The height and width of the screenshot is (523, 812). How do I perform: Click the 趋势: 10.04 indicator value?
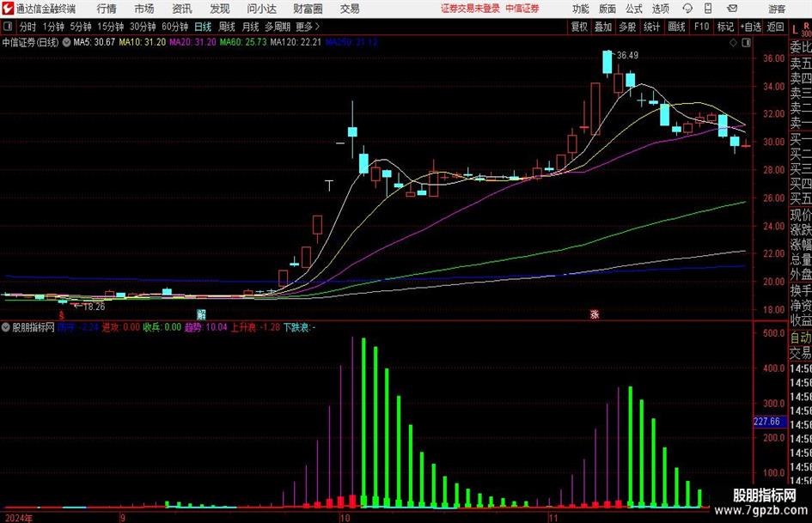coord(205,327)
